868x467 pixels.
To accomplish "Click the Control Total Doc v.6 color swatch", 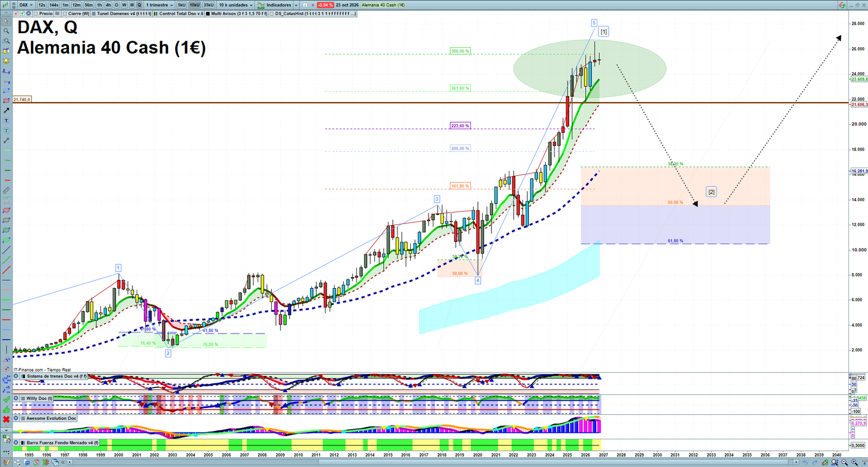I will [x=156, y=14].
